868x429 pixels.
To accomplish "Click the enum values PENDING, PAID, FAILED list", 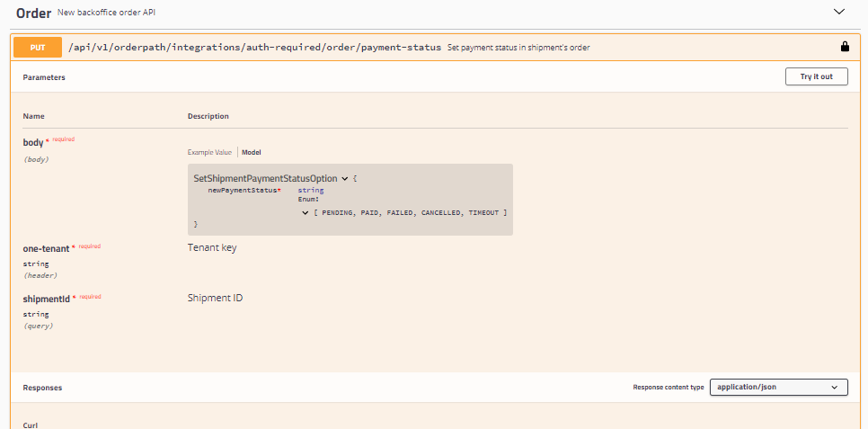I will pyautogui.click(x=411, y=212).
